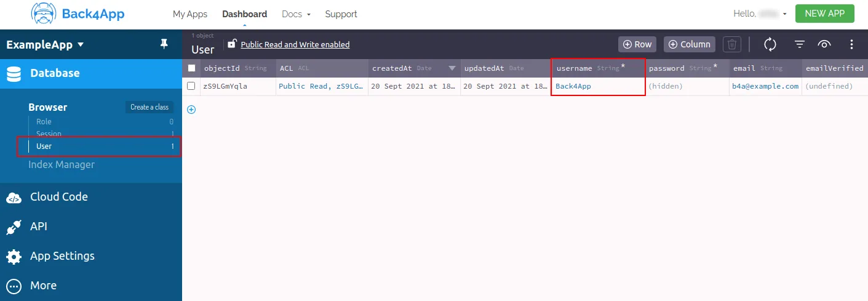Delete selected rows with trash icon
This screenshot has height=301, width=868.
click(731, 44)
